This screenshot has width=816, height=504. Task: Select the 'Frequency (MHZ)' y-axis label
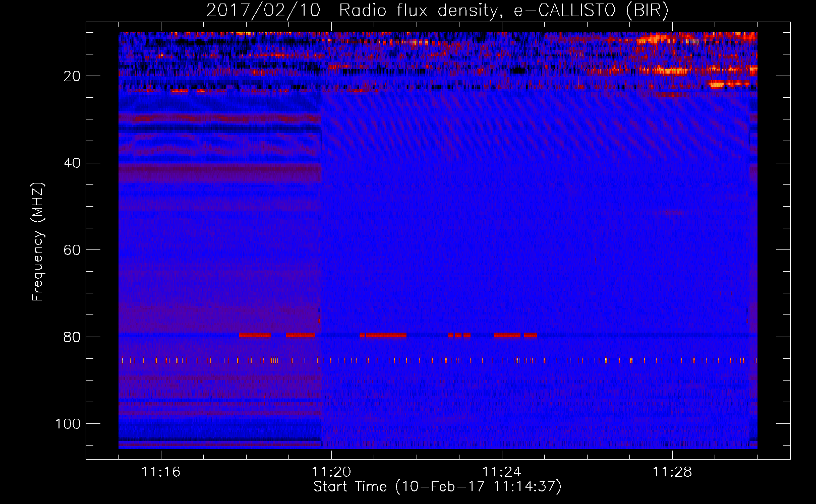tap(38, 242)
